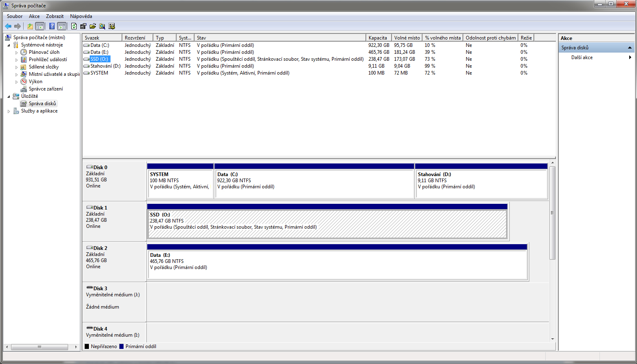Click the Up one level folder icon
The height and width of the screenshot is (364, 637).
pos(30,26)
